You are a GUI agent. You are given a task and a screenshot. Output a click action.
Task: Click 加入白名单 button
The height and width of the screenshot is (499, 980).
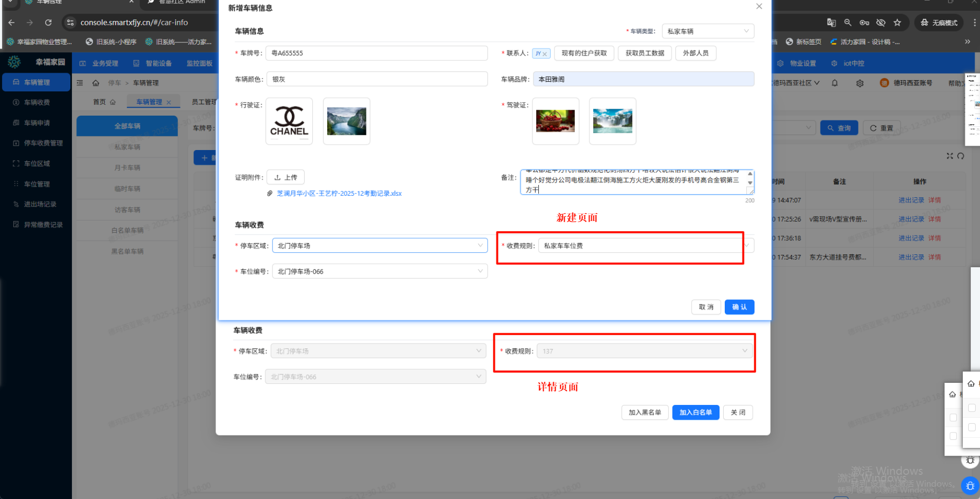pos(695,412)
